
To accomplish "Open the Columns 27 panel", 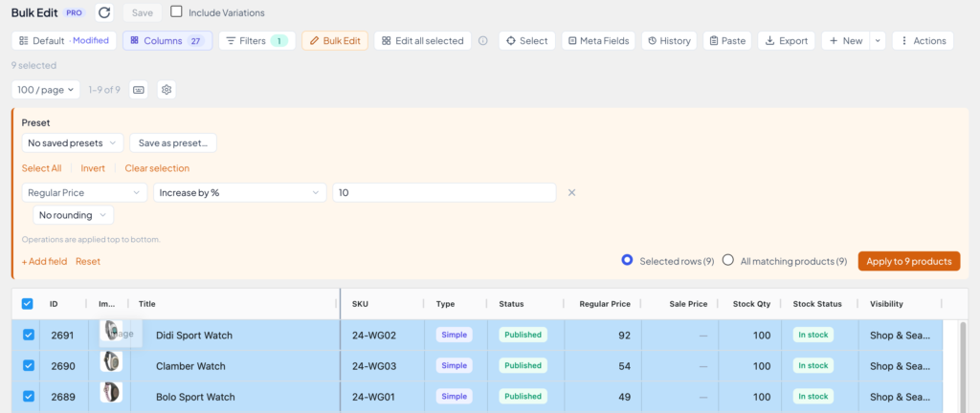I will (x=167, y=40).
